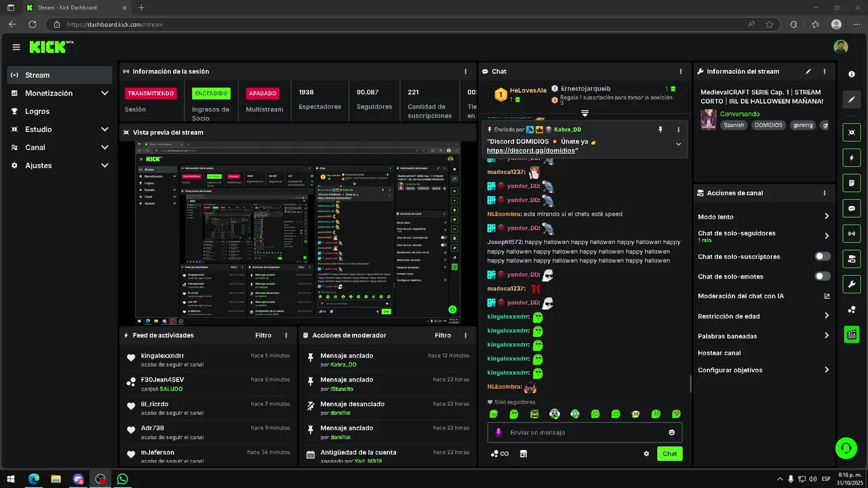This screenshot has width=868, height=488.
Task: Click Hostear canal
Action: tap(719, 353)
